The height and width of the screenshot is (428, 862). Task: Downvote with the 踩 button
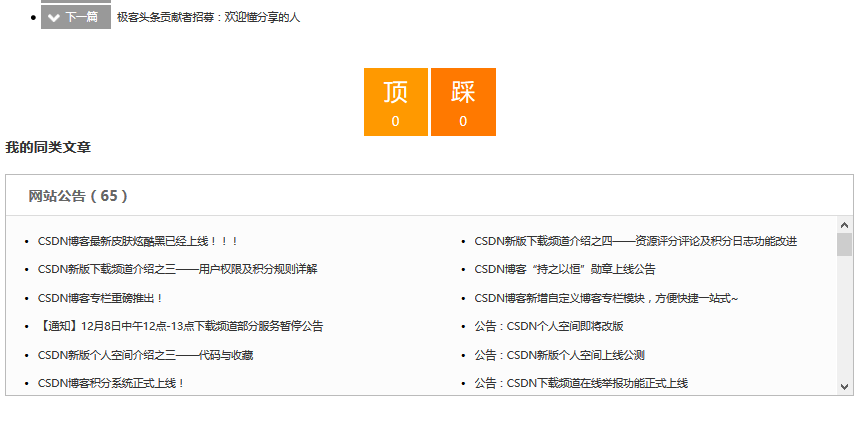coord(463,102)
